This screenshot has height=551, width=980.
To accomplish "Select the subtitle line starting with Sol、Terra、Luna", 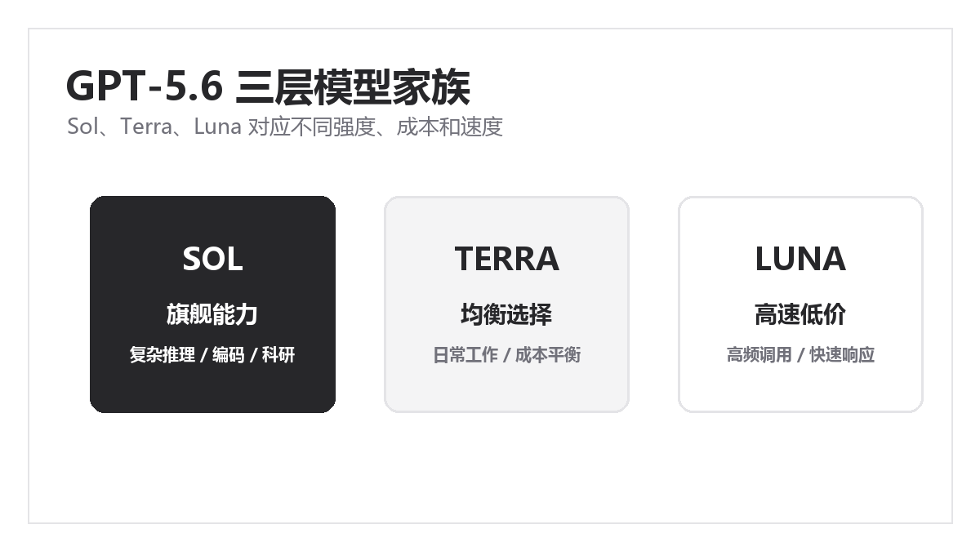I will (285, 127).
